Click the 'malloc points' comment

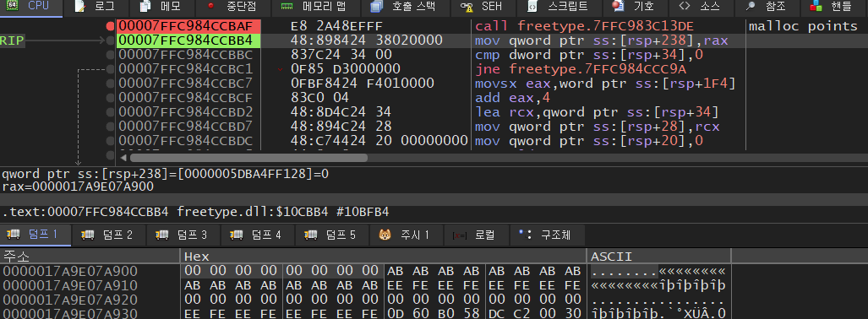[x=803, y=26]
